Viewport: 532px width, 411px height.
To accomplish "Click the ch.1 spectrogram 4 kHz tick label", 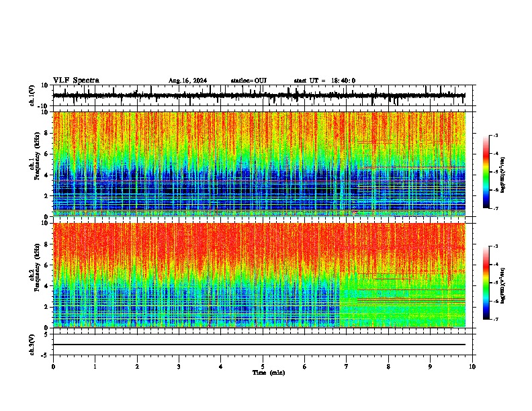I will pyautogui.click(x=46, y=175).
